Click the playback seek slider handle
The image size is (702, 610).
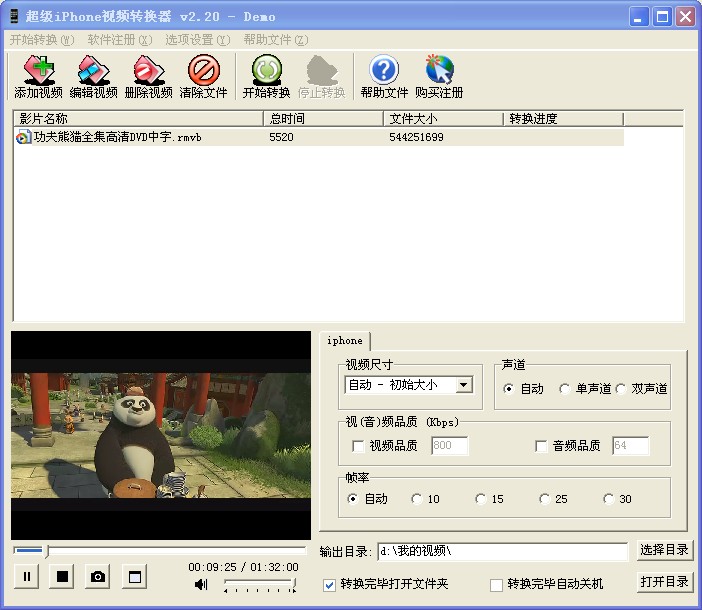[47, 551]
